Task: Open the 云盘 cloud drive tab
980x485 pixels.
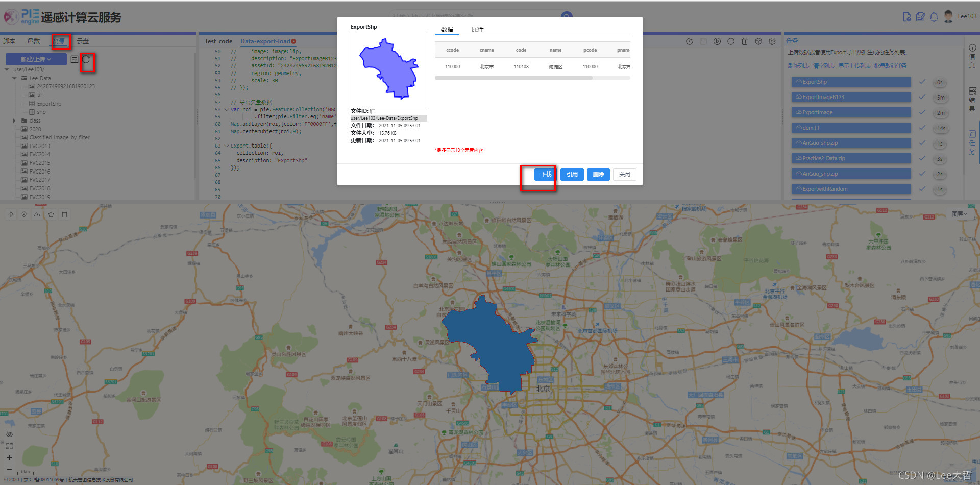Action: point(83,41)
